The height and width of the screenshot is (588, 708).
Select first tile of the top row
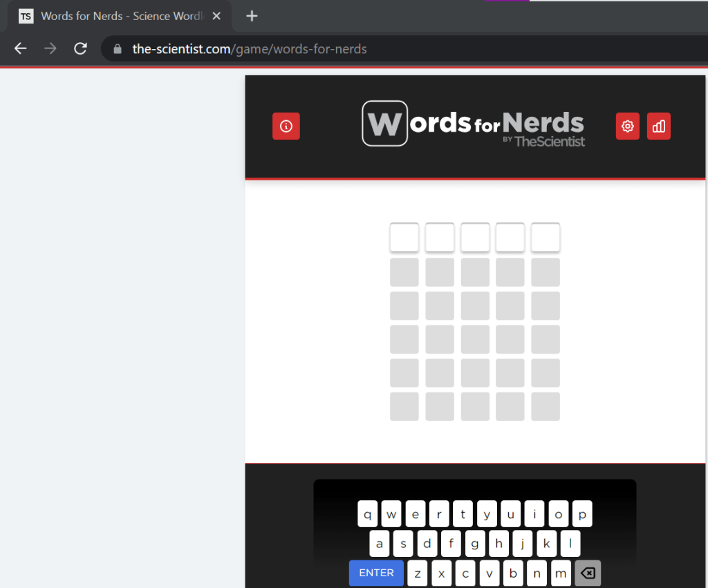pyautogui.click(x=404, y=238)
